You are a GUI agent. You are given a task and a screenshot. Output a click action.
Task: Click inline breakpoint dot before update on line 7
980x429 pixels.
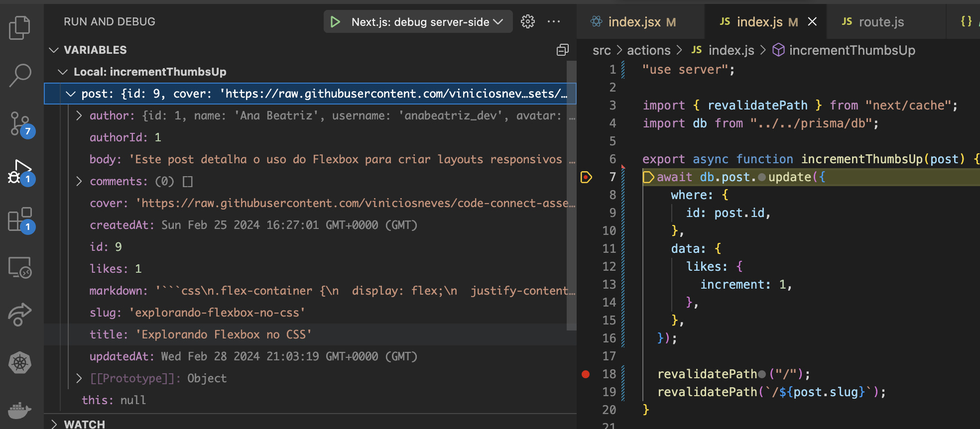pos(762,178)
